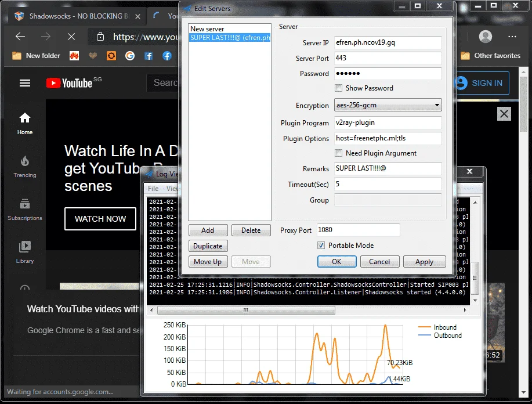The image size is (532, 404).
Task: Click the Timeout(Sec) field
Action: 388,184
